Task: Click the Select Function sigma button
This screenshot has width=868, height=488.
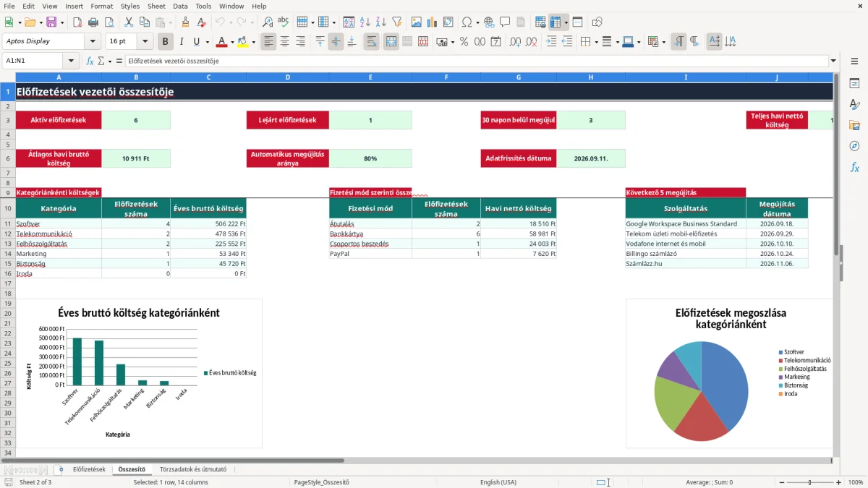Action: (x=101, y=61)
